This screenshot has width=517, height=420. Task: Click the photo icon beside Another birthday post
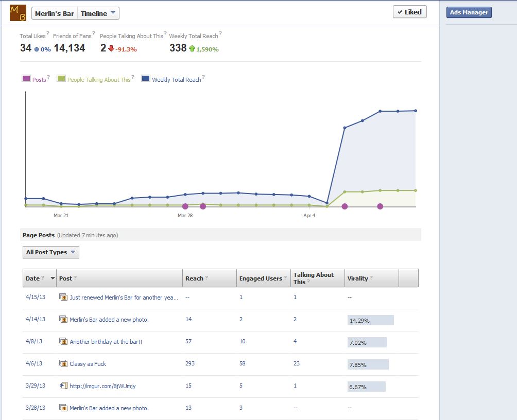(x=63, y=341)
